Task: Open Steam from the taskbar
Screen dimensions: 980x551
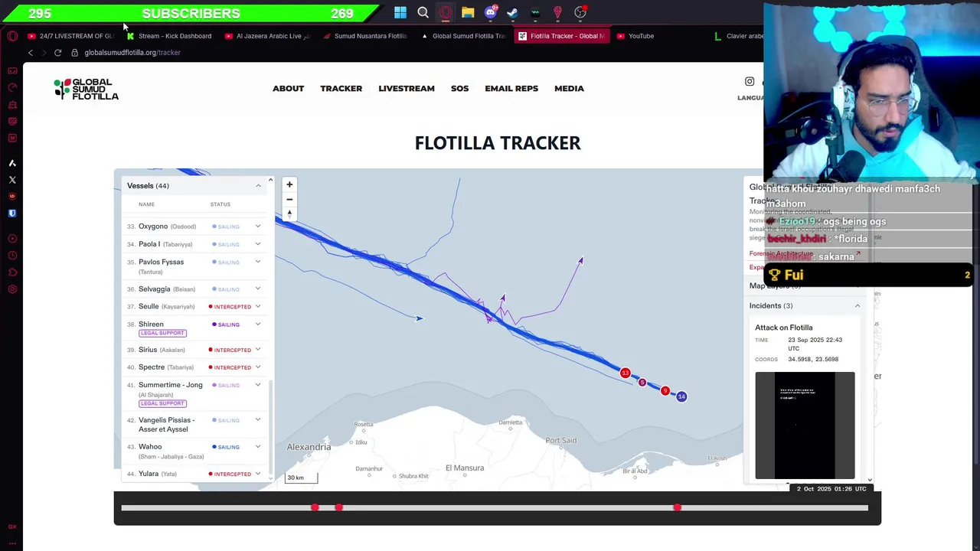Action: (513, 12)
